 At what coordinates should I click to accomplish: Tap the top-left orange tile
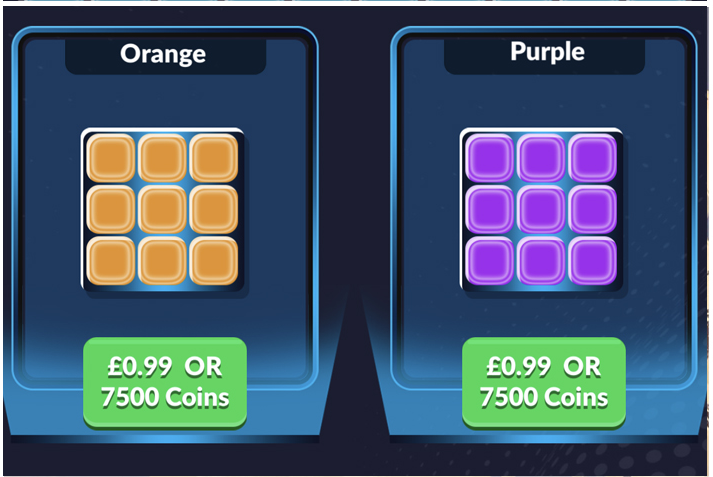(111, 158)
